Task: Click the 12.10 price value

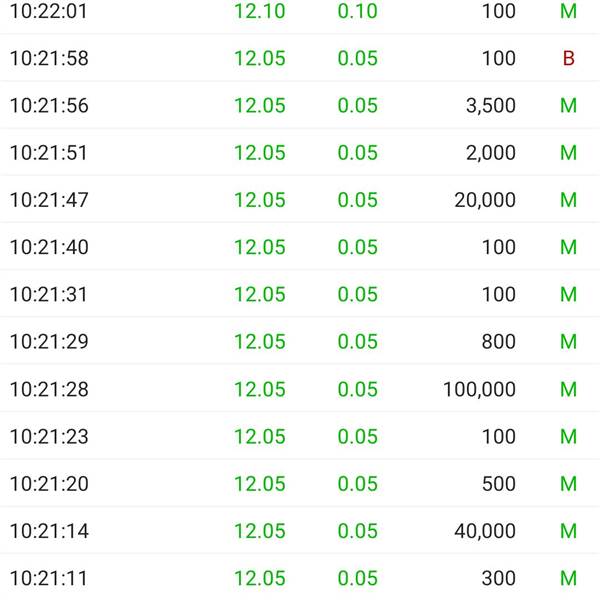Action: pyautogui.click(x=260, y=11)
